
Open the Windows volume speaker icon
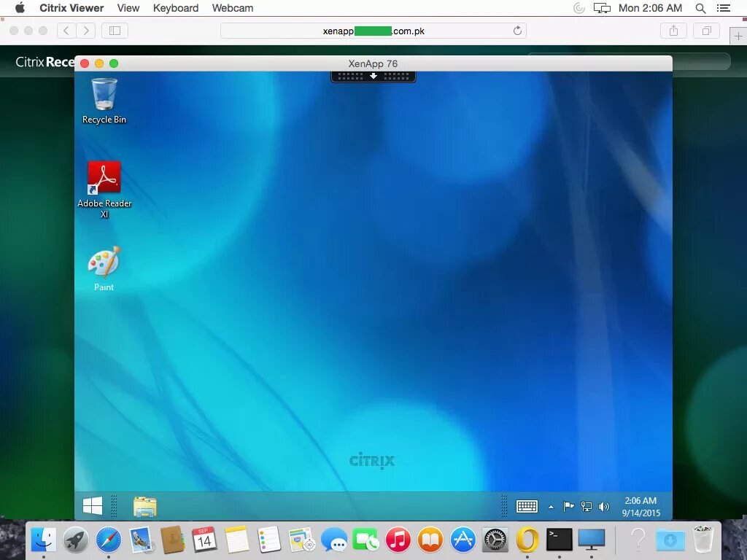pos(603,507)
